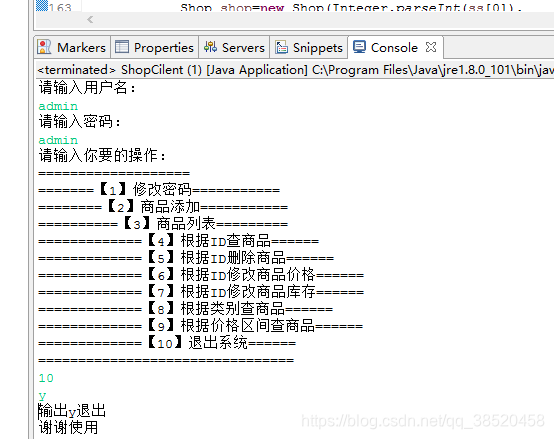This screenshot has height=439, width=554.
Task: Click the terminated ShopCilent launch description
Action: coord(295,70)
